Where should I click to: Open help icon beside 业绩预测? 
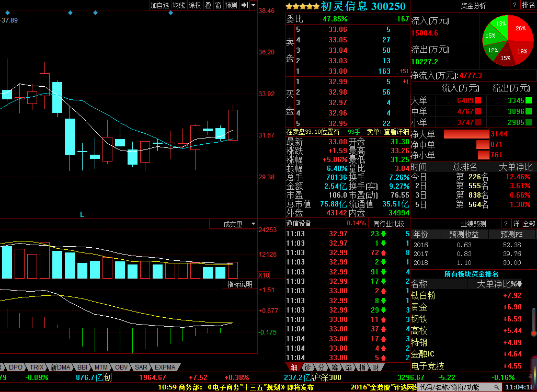tap(506, 224)
